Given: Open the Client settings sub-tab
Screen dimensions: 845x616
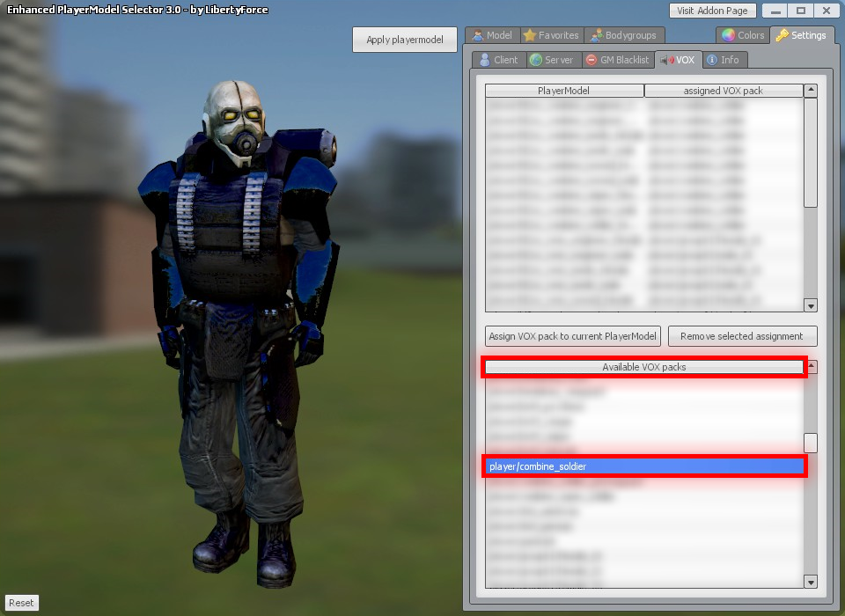Looking at the screenshot, I should (499, 60).
